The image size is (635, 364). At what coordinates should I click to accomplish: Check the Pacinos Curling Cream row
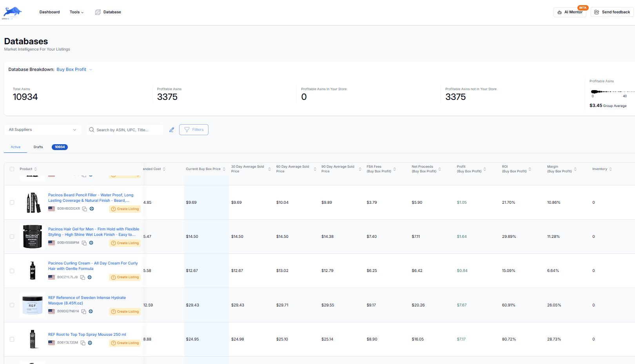click(x=12, y=271)
